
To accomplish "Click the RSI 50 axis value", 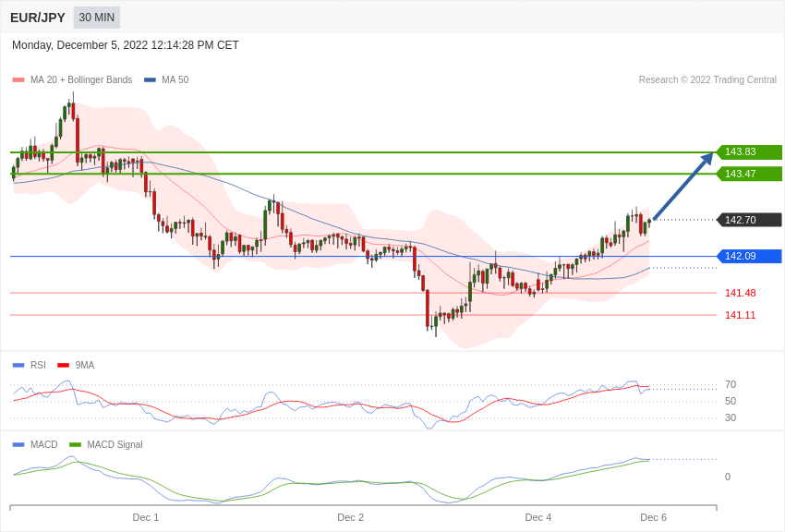I will coord(731,401).
